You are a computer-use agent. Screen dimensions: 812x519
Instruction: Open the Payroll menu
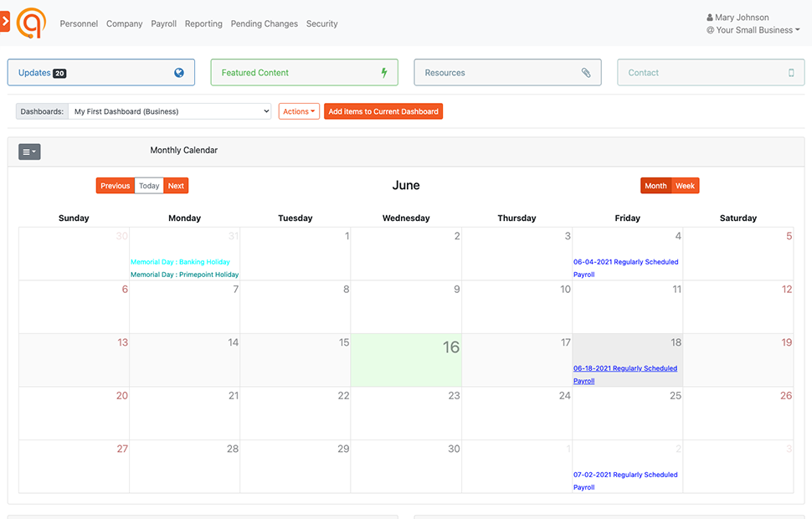pyautogui.click(x=164, y=24)
